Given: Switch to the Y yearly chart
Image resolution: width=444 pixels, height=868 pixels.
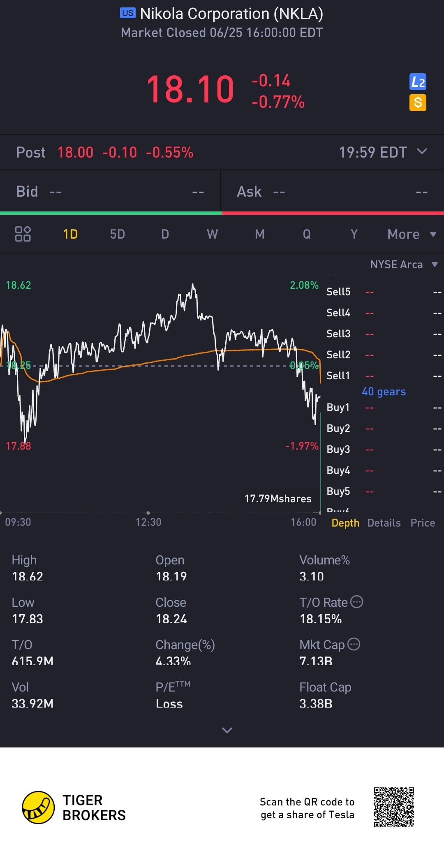Looking at the screenshot, I should pos(354,234).
